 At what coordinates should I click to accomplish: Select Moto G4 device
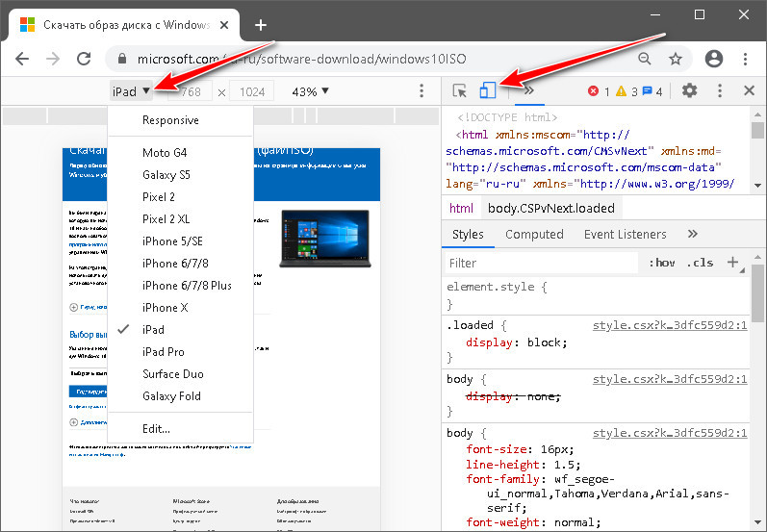pyautogui.click(x=180, y=153)
